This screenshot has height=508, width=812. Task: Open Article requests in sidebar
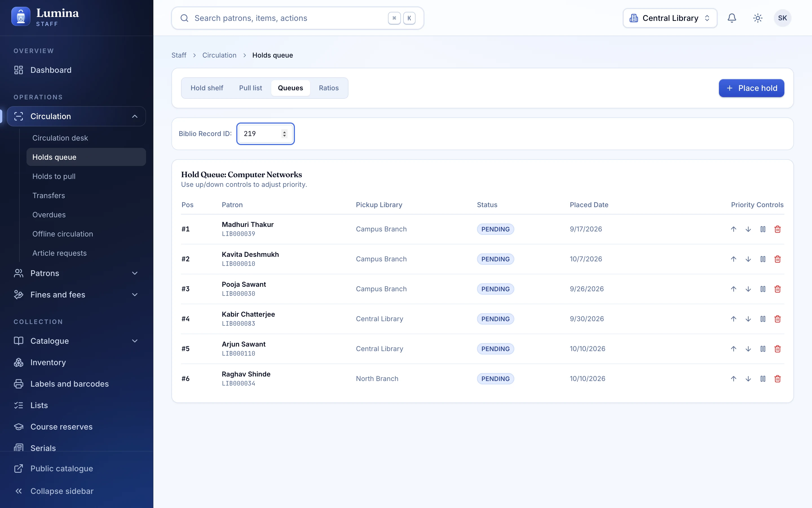tap(86, 253)
